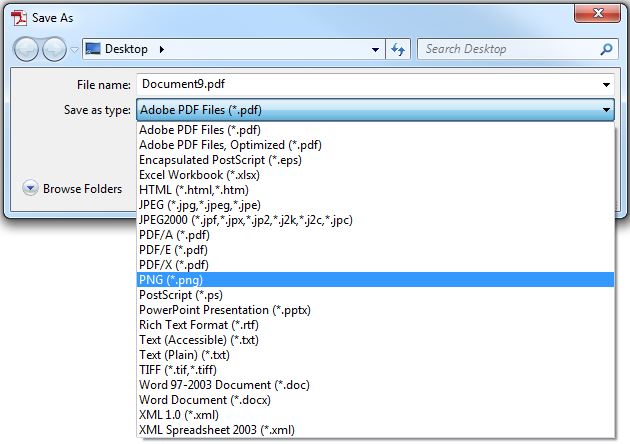Choose Word Document (*.docx)
Screen dimensions: 630x444
click(x=375, y=400)
